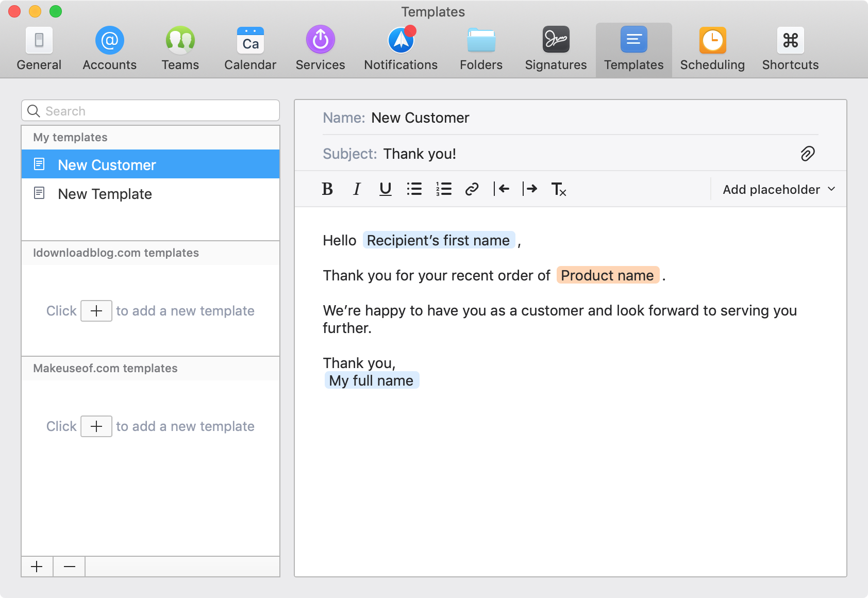868x598 pixels.
Task: Select the New Customer template
Action: point(107,164)
